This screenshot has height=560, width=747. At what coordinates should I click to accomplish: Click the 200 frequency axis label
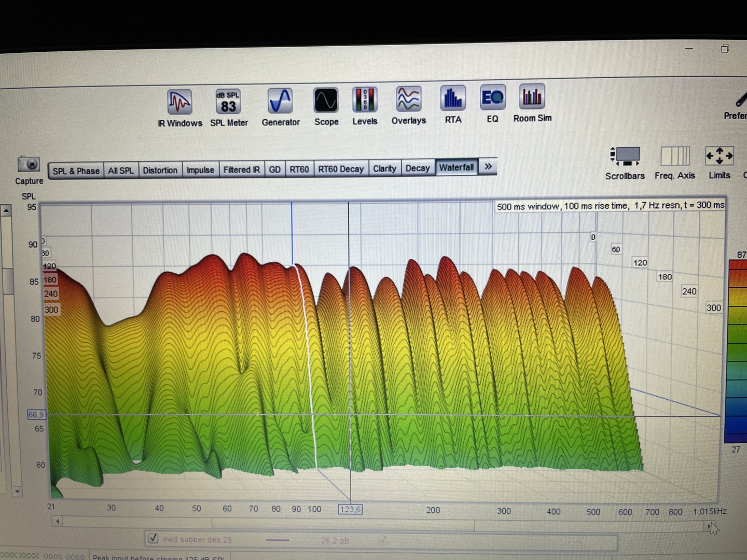point(433,510)
